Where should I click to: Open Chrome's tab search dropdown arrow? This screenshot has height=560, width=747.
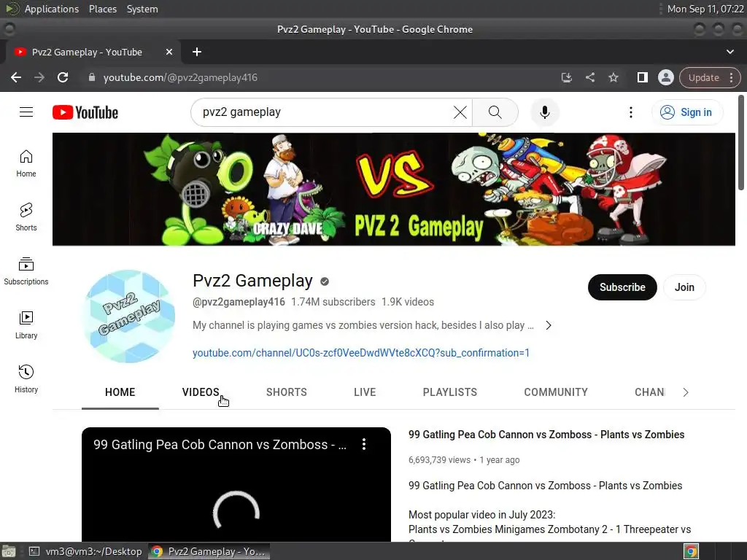[x=729, y=52]
